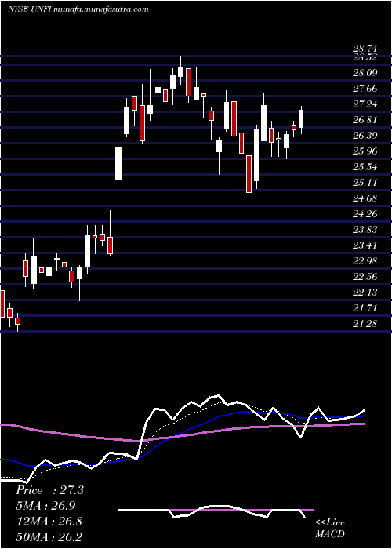
Task: Click the 25.11 price axis label
Action: pos(365,183)
